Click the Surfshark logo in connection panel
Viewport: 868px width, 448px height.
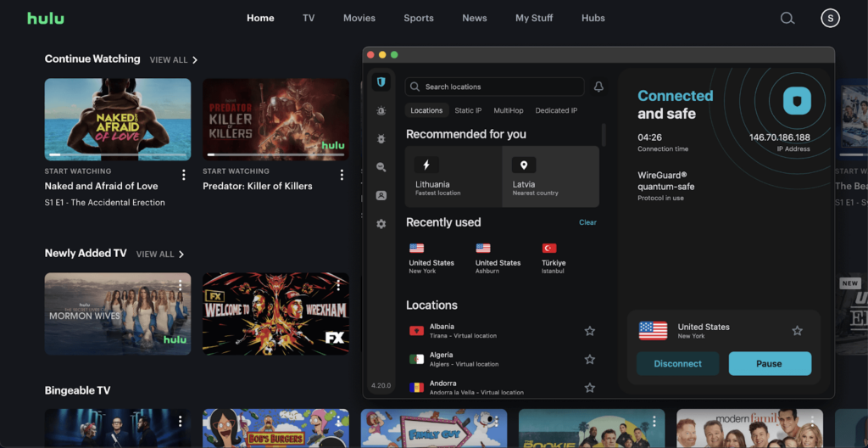coord(797,101)
